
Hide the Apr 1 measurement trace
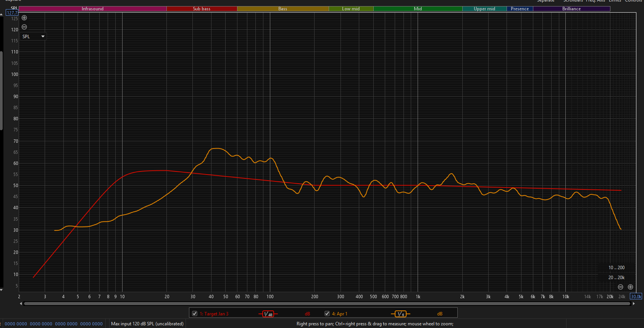327,313
